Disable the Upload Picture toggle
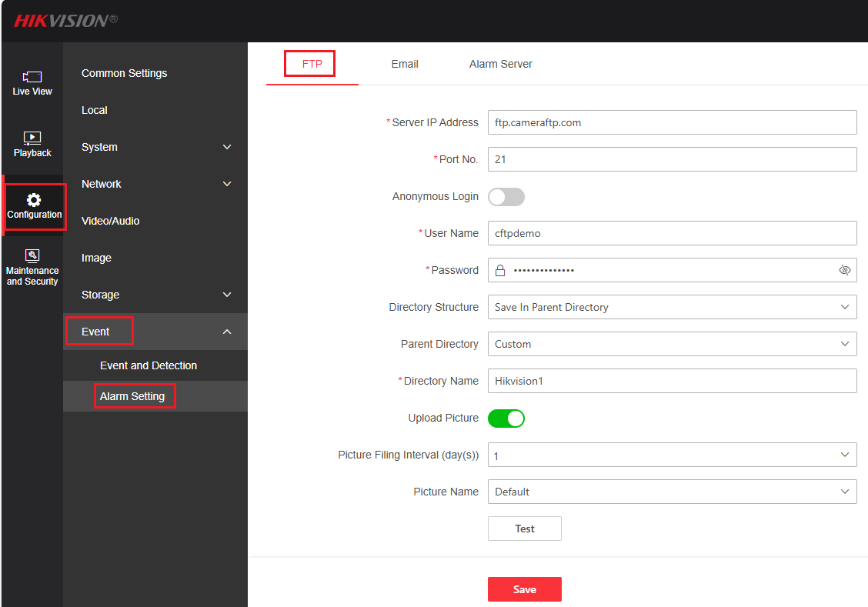Screen dimensions: 868x607 click(x=506, y=419)
